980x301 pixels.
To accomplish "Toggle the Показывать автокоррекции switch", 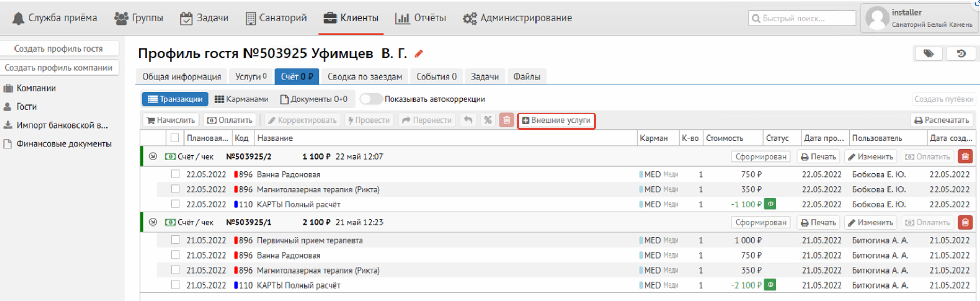I will click(370, 99).
